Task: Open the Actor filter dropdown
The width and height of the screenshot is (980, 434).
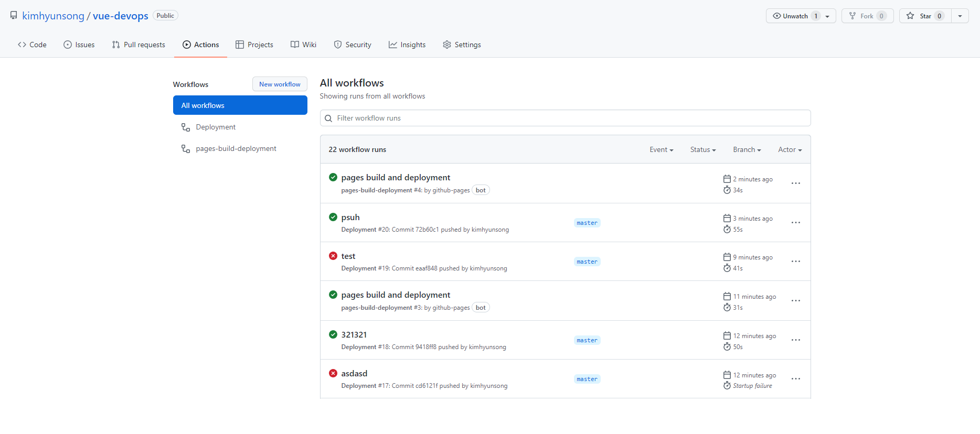Action: pos(790,150)
